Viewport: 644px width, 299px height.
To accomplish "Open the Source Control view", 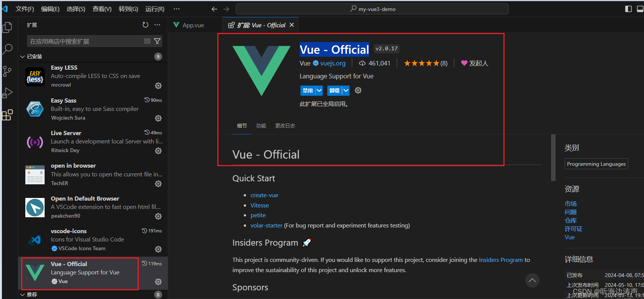I will (7, 71).
